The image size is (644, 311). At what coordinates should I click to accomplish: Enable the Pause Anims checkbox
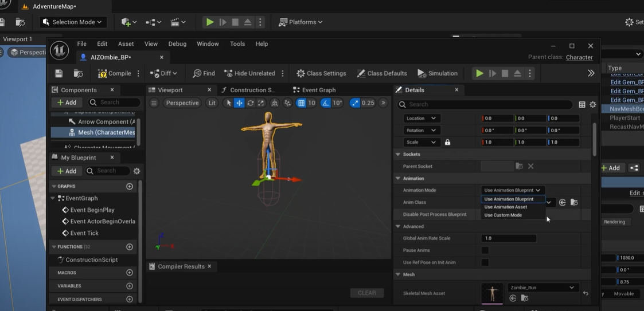(485, 250)
